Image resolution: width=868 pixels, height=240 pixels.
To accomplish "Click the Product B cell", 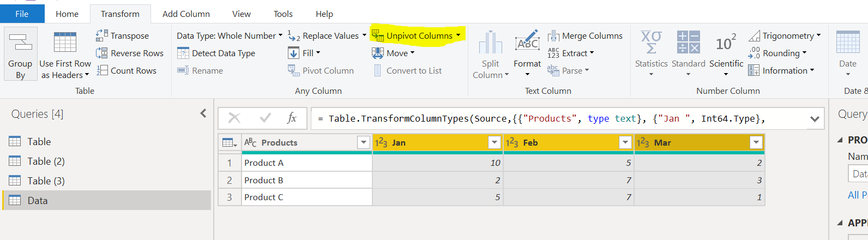I will (x=306, y=180).
